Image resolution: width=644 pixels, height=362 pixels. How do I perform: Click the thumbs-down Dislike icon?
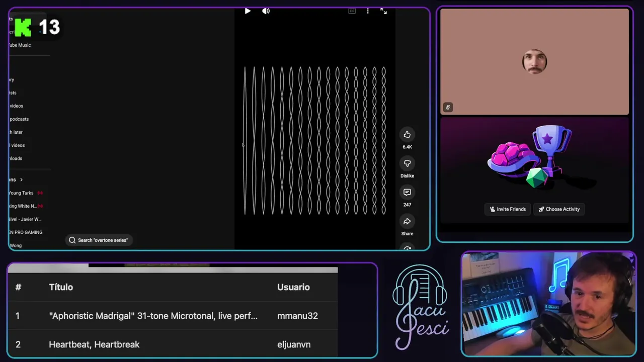pos(407,163)
